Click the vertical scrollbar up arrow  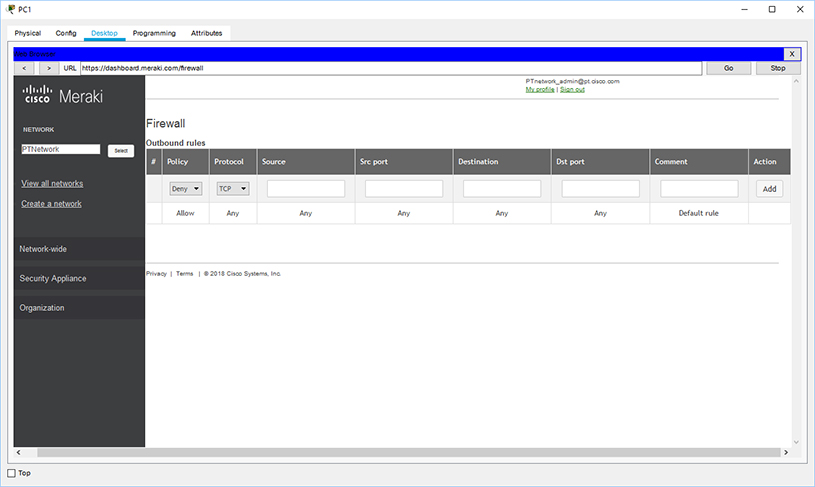pyautogui.click(x=796, y=82)
